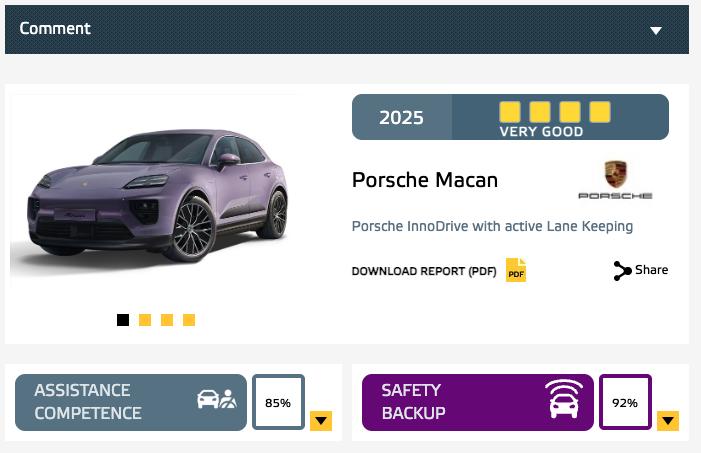Click the fourth yellow rating star square
The width and height of the screenshot is (701, 453).
600,112
